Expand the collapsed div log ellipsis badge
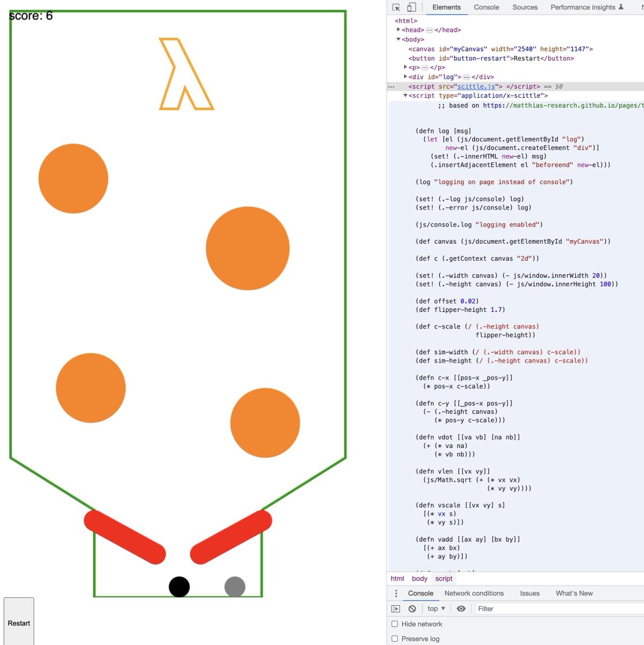 coord(466,77)
